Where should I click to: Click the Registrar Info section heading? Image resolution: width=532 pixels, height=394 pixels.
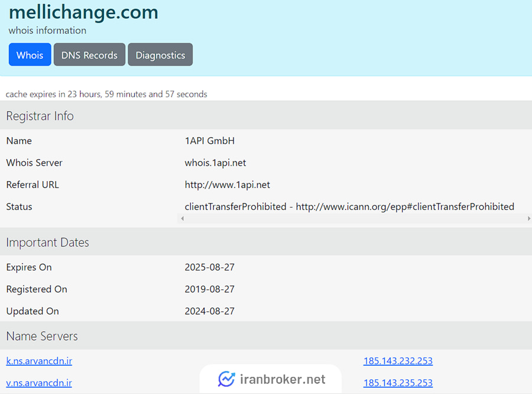(40, 116)
